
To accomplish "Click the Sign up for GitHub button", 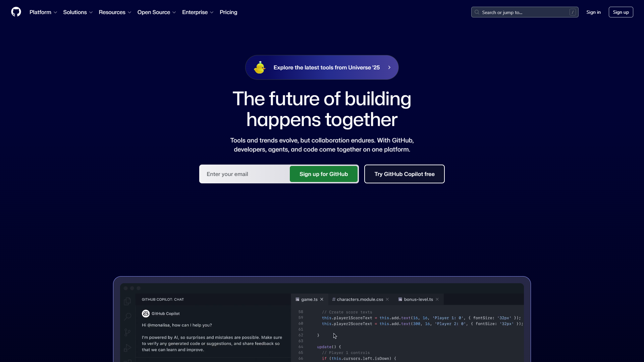I will [x=323, y=174].
